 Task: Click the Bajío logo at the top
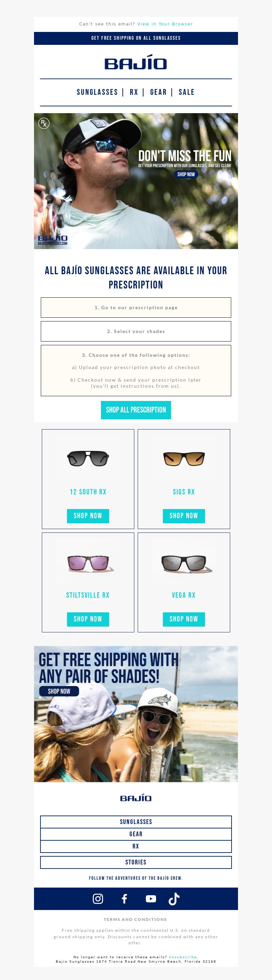pyautogui.click(x=136, y=62)
